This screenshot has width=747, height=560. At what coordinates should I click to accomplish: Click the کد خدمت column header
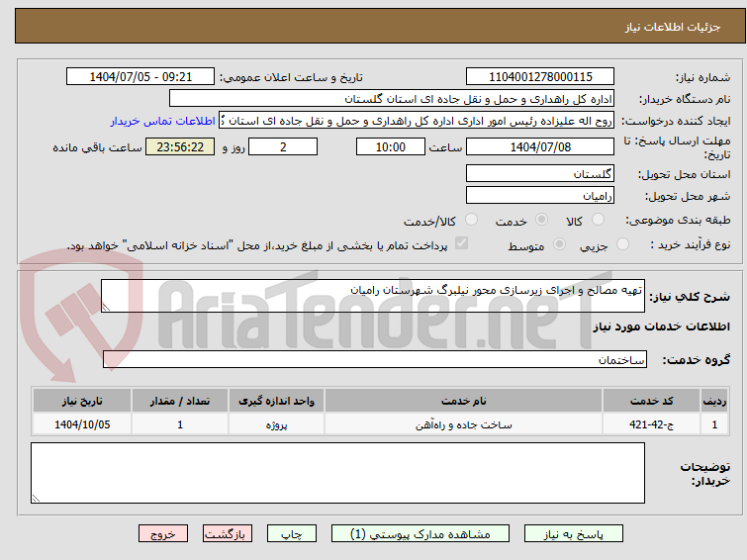coord(651,401)
